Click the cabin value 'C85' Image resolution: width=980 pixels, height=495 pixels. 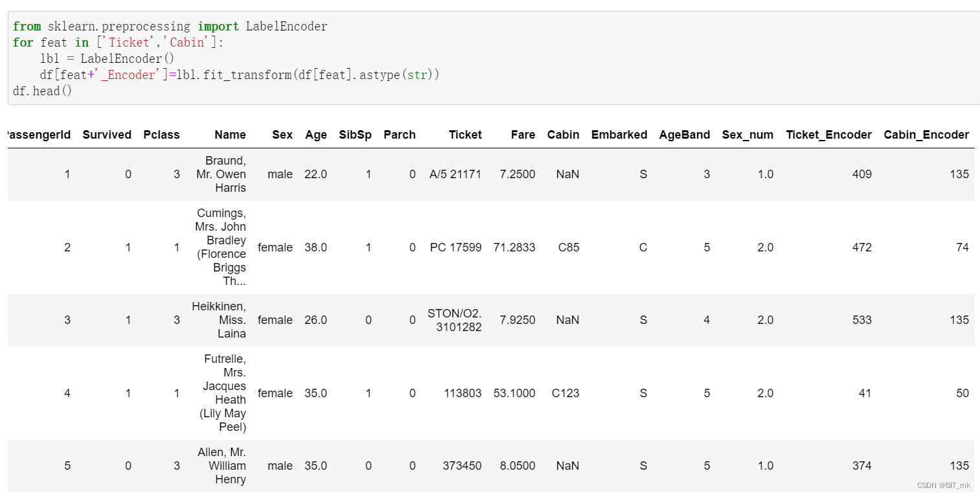568,247
